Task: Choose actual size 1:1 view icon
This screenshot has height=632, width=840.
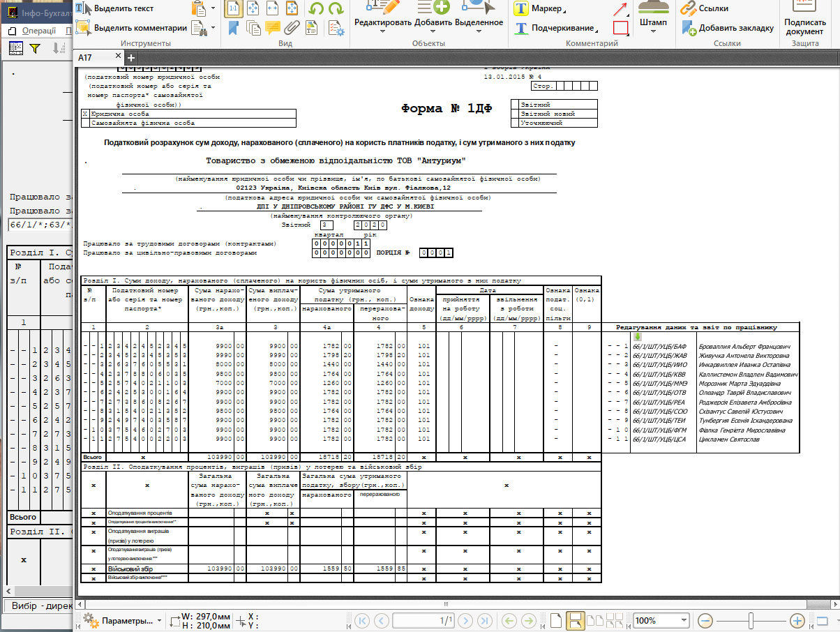Action: [234, 9]
